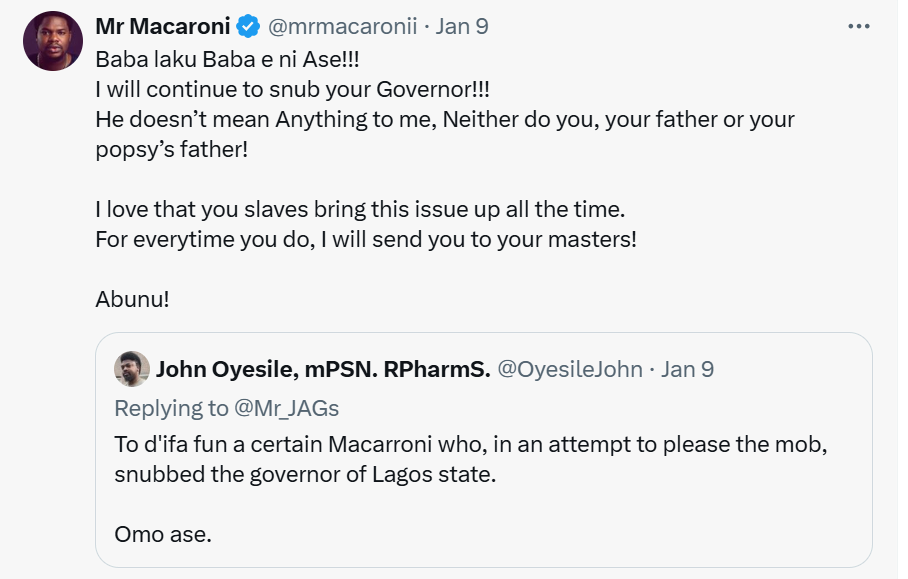Viewport: 908px width, 579px height.
Task: Click the @mrmacaronii handle
Action: [x=342, y=27]
